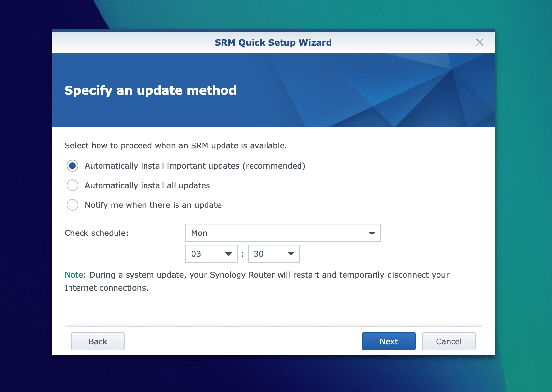
Task: Expand the hour dropdown showing 03
Action: [x=211, y=254]
